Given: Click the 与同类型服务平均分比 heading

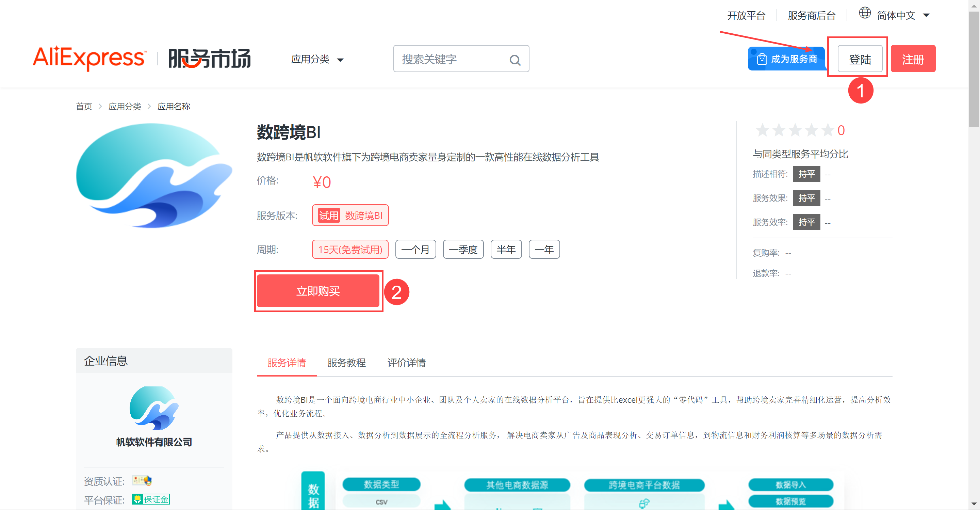Looking at the screenshot, I should [x=800, y=154].
